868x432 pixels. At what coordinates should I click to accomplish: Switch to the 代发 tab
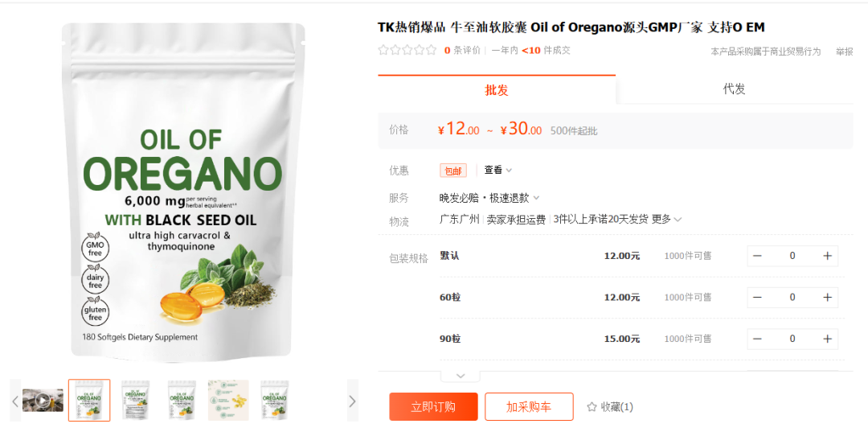tap(734, 89)
